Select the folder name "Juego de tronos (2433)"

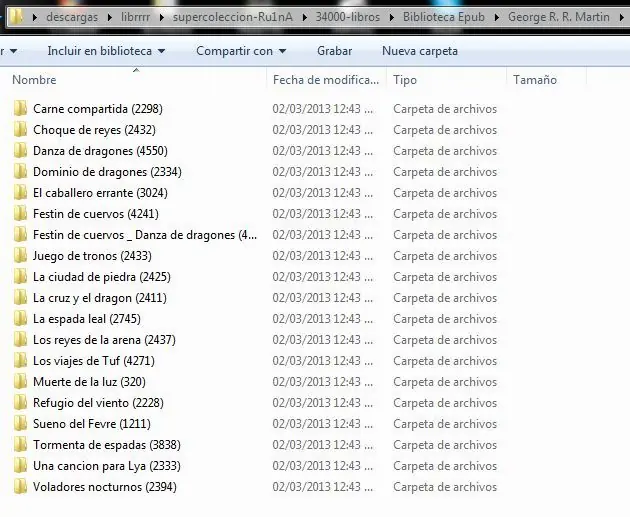click(x=92, y=256)
